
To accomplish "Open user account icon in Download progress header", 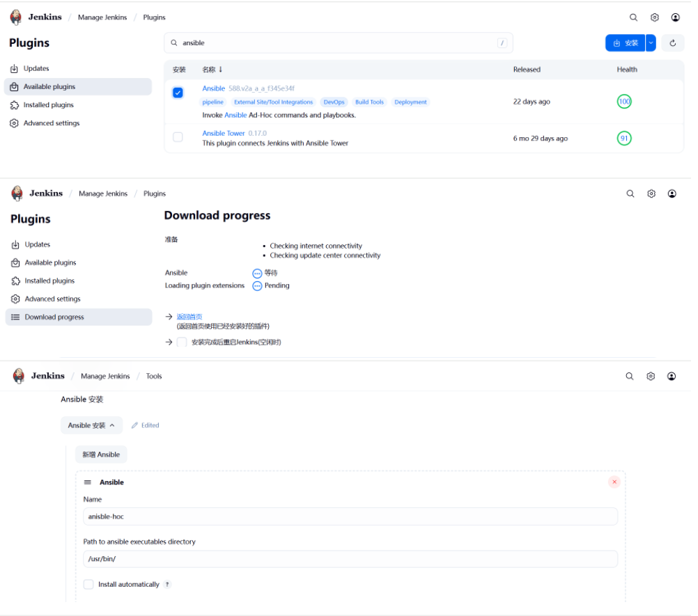I will 672,194.
